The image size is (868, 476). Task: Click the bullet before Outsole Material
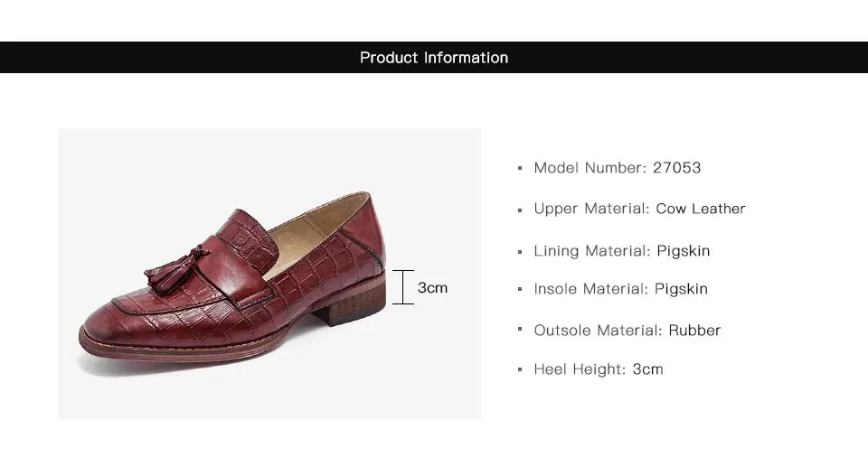520,331
